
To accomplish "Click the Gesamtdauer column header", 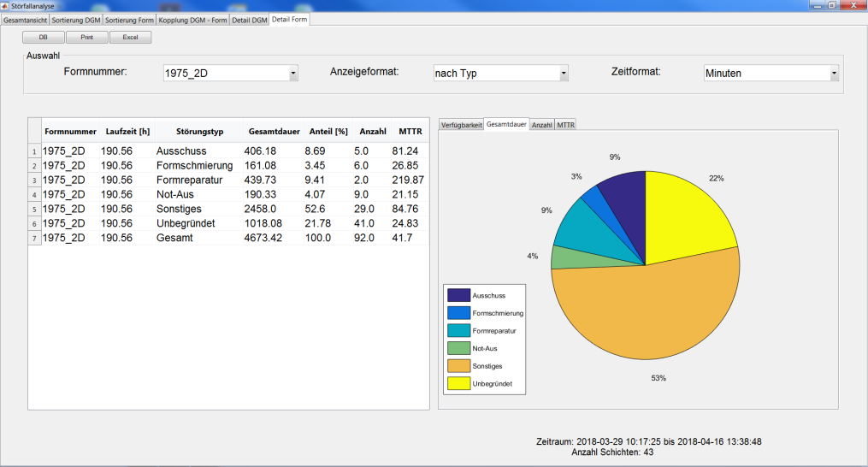I will click(x=274, y=132).
